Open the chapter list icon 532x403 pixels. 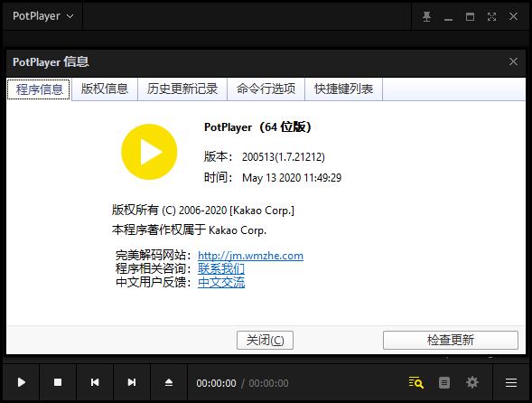pos(444,382)
